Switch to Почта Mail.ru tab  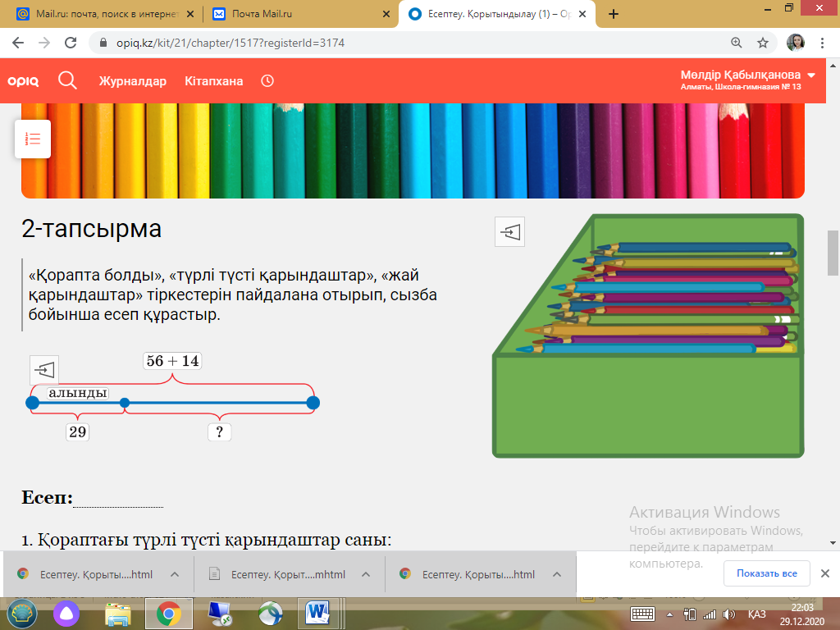(x=300, y=15)
